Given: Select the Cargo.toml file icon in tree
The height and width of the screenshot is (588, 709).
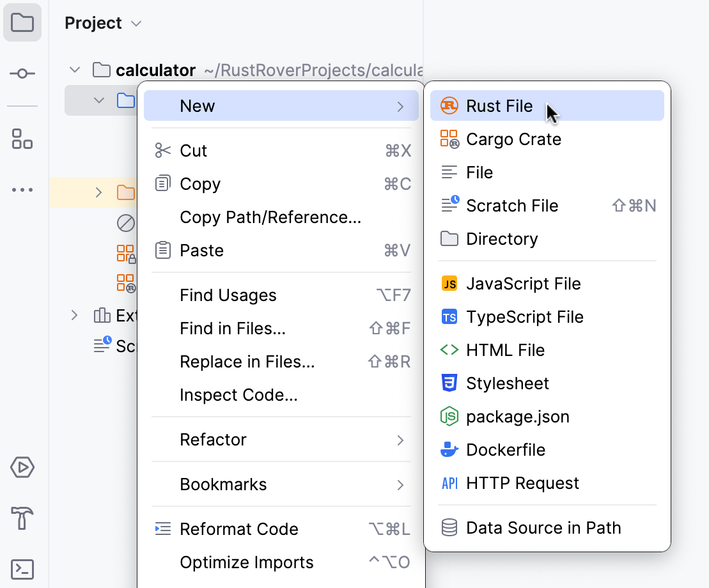Looking at the screenshot, I should point(126,283).
